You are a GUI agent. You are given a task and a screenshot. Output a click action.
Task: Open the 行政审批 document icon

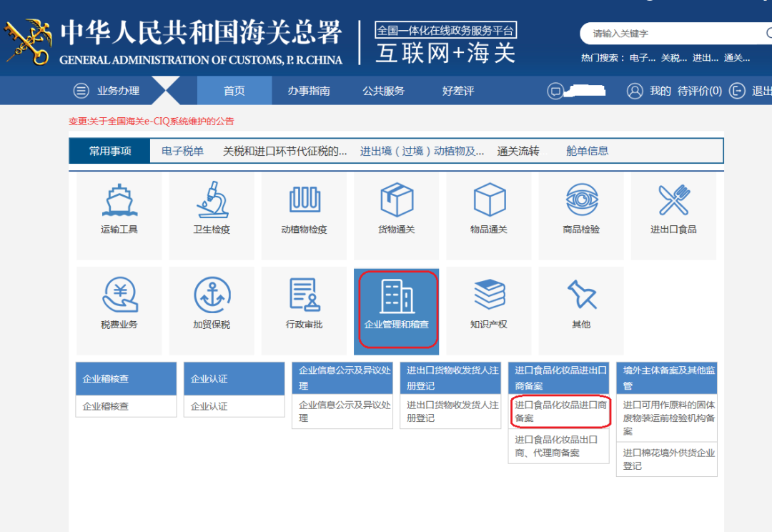tap(305, 294)
